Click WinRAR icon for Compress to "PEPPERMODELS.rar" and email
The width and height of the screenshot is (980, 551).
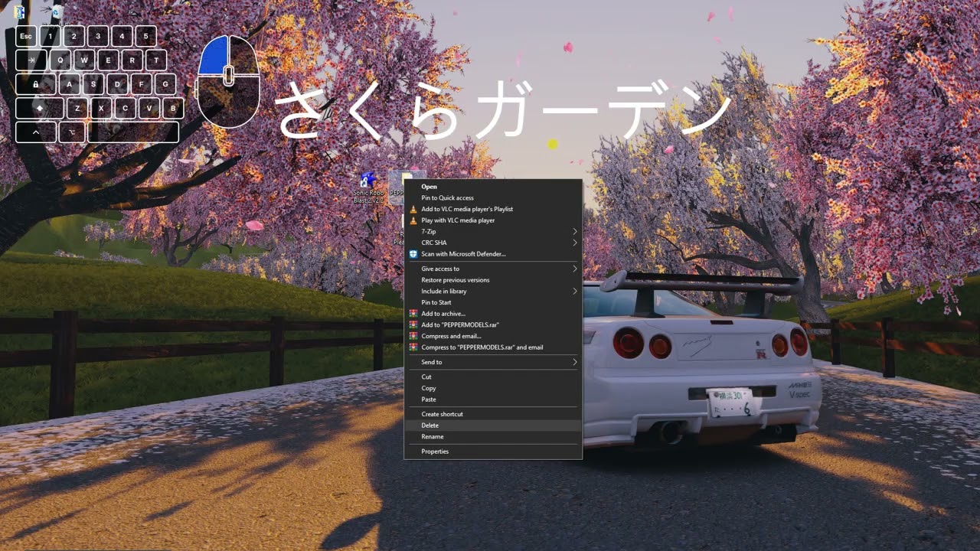[x=413, y=347]
